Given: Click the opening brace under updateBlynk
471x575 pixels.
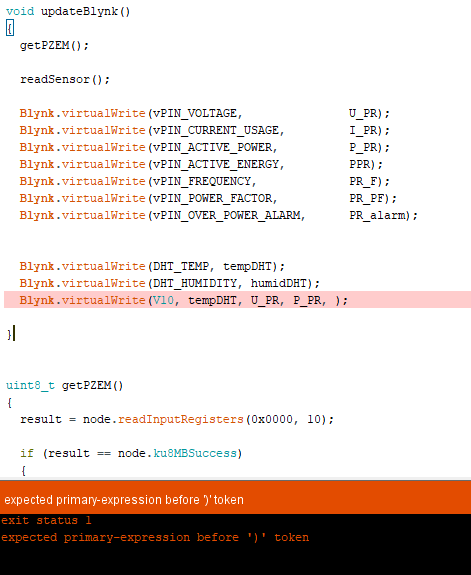Looking at the screenshot, I should point(10,28).
